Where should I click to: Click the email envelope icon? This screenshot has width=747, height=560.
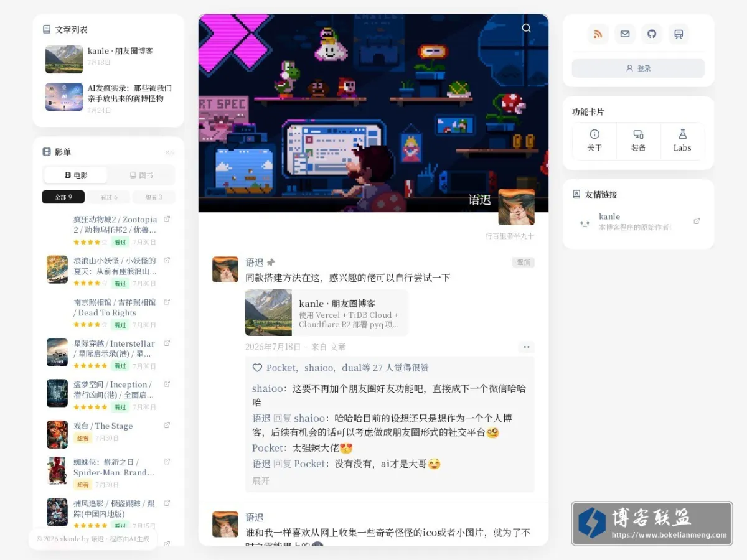(625, 34)
